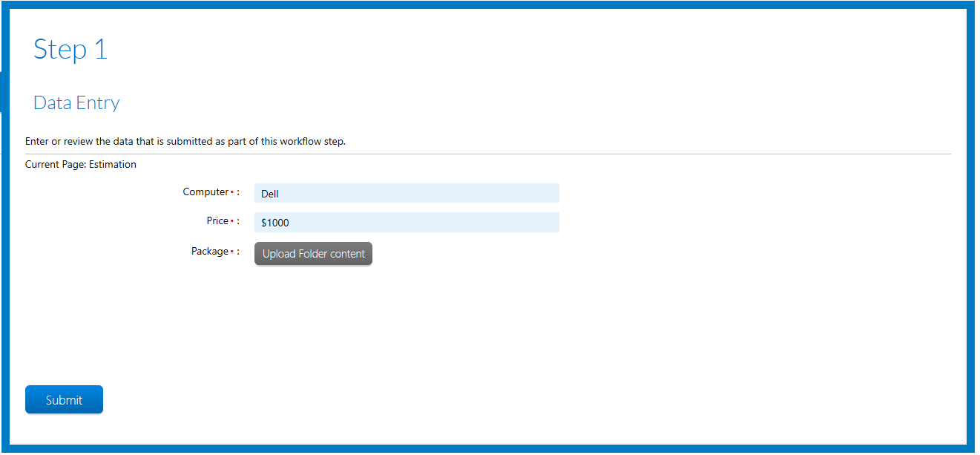The height and width of the screenshot is (455, 980).
Task: Click the 'Enter or review the data' instruction text
Action: (x=185, y=142)
